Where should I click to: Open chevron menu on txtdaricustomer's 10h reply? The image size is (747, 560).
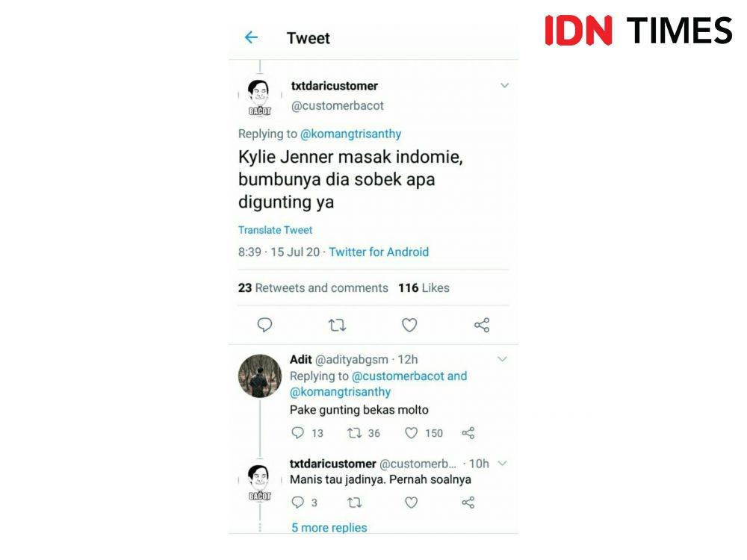point(502,463)
